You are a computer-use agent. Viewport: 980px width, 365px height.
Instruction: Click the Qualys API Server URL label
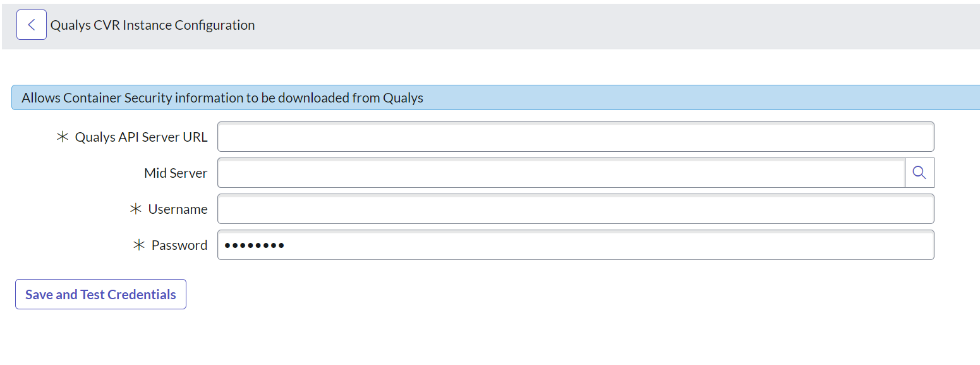coord(142,136)
